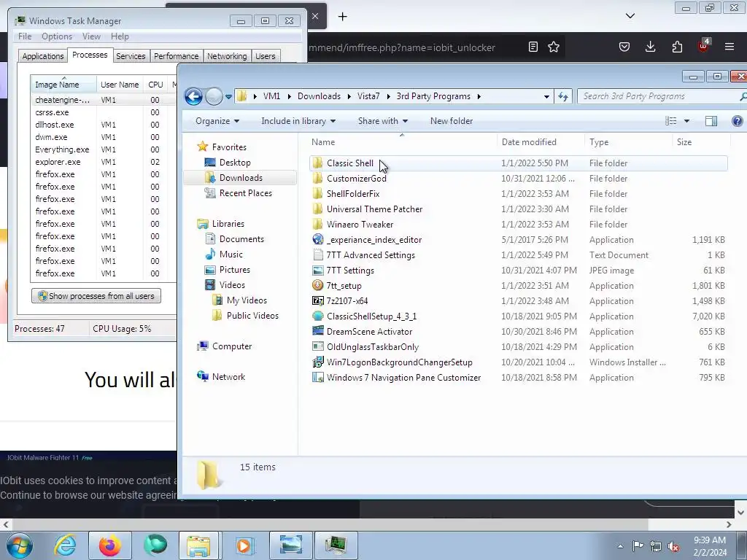Expand the breadcrumb arrow after 3rd Party Programs
747x560 pixels.
coord(479,97)
